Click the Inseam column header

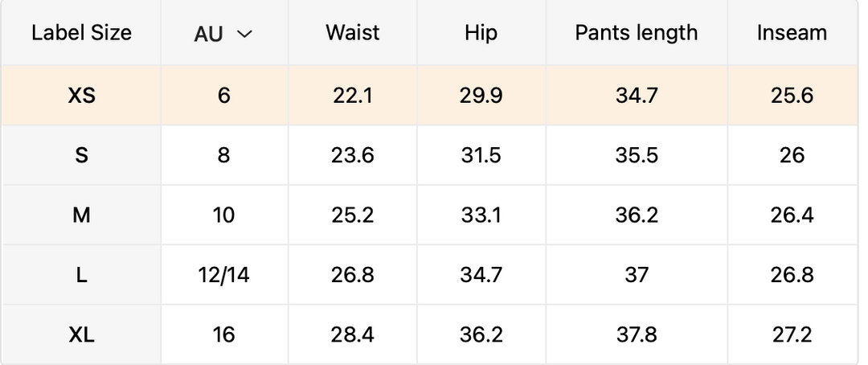tap(792, 33)
